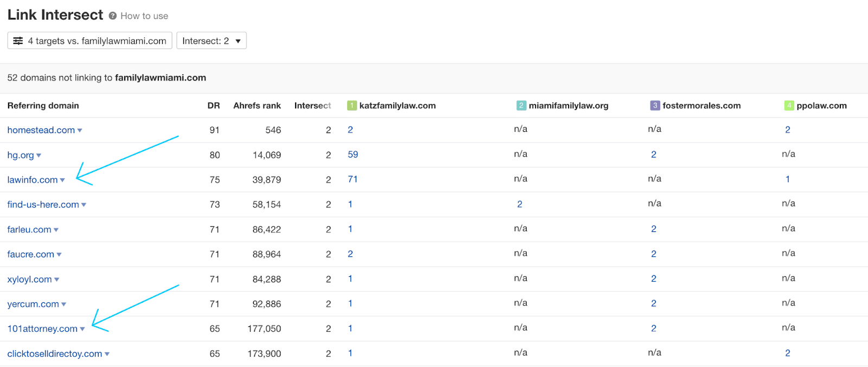This screenshot has height=367, width=868.
Task: Click 101attorney.com's fostermorales.com link count
Action: [654, 328]
